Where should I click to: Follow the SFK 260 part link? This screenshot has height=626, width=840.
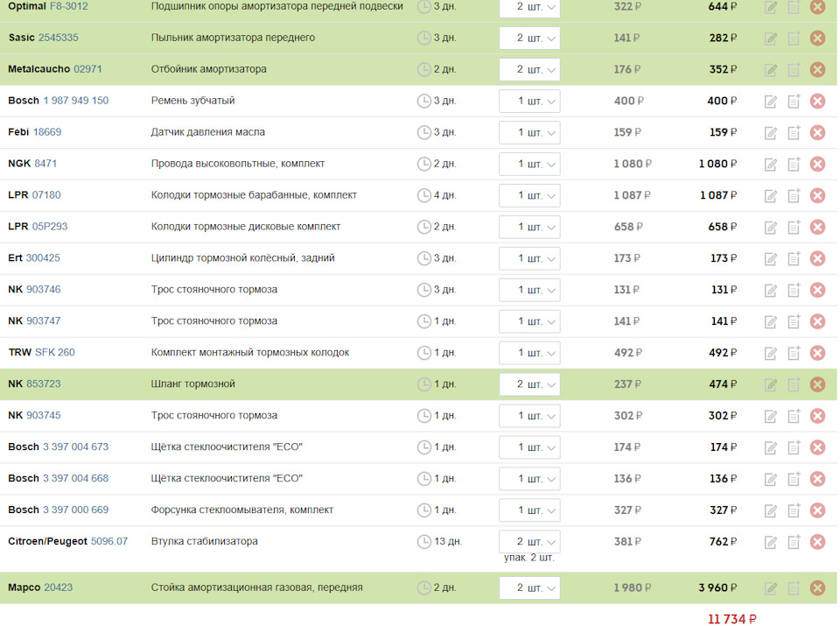point(55,352)
